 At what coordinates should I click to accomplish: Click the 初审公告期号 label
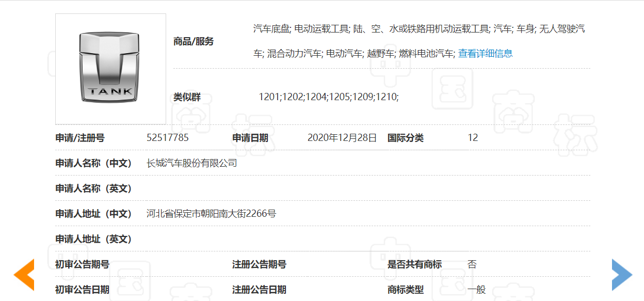(82, 264)
